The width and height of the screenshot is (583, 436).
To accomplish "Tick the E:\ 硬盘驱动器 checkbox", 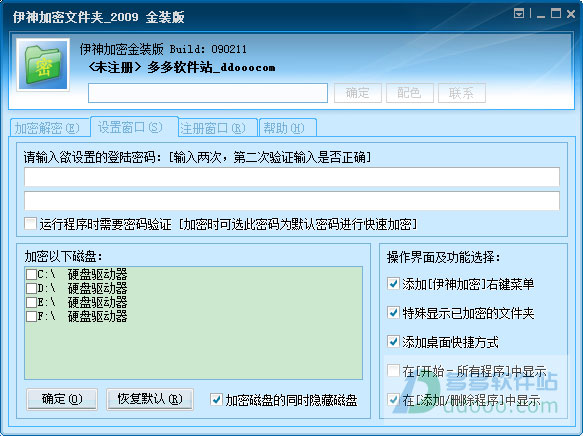I will tap(31, 302).
